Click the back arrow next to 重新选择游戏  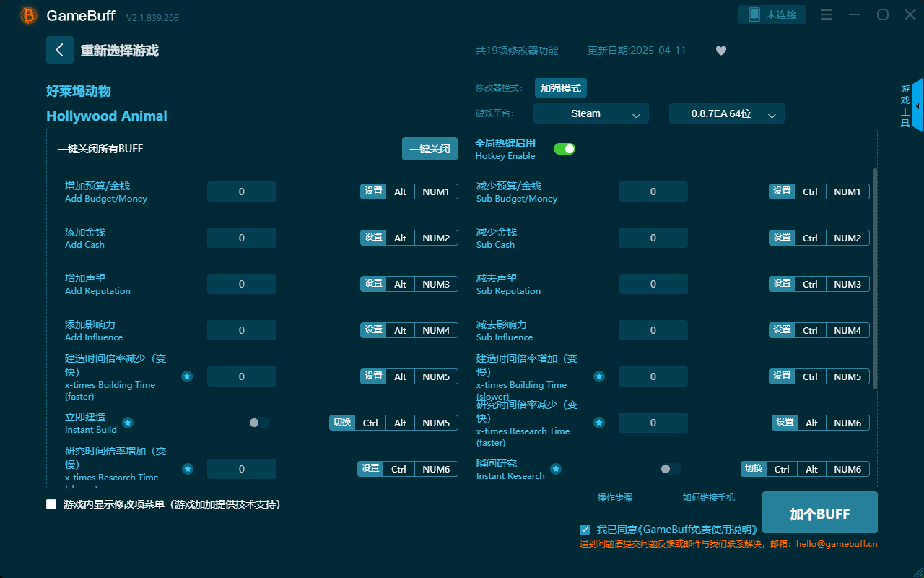click(60, 49)
